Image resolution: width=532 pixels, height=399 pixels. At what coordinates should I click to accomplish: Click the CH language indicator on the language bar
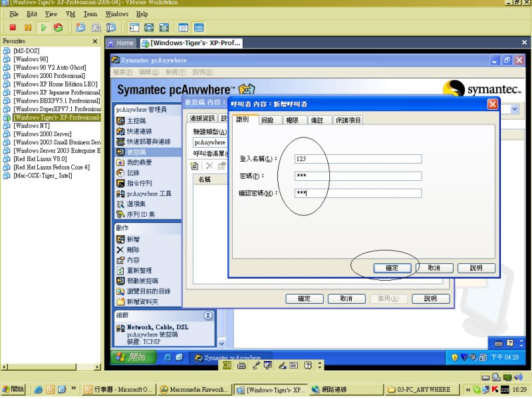(227, 365)
